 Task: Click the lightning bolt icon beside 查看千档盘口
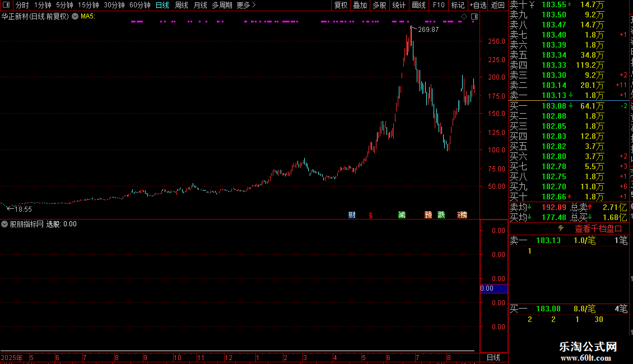561,228
